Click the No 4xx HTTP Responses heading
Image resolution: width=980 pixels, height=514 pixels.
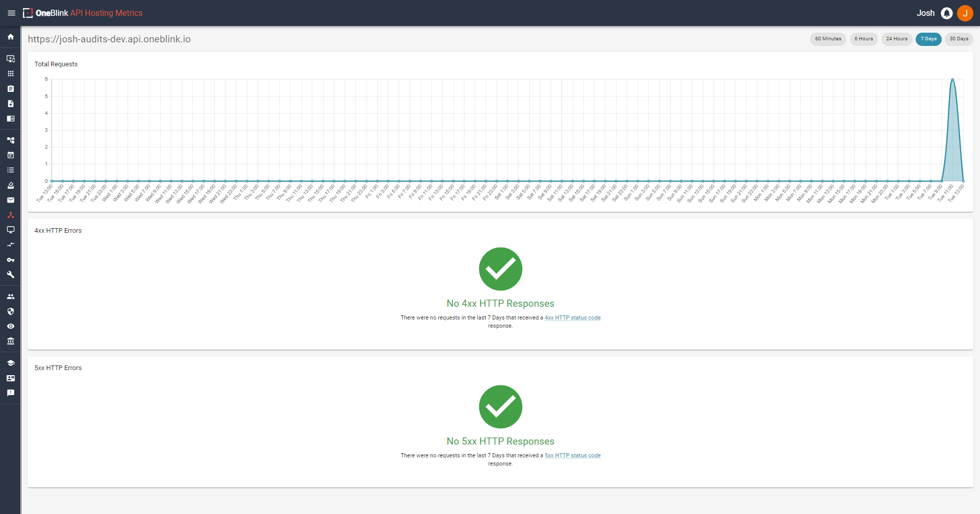[500, 304]
